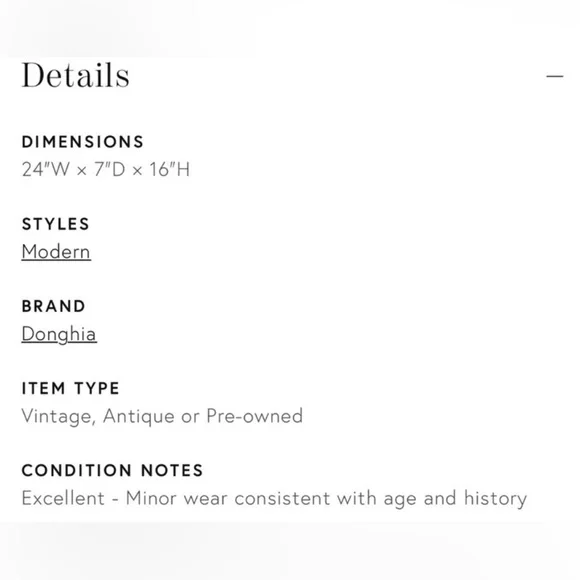
Task: Click the word Antique in item type
Action: click(x=139, y=417)
